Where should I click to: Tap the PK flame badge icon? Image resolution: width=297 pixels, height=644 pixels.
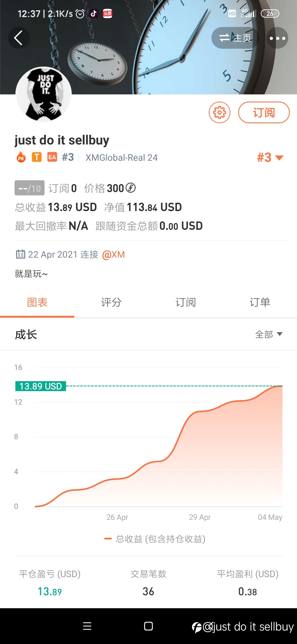[x=21, y=157]
